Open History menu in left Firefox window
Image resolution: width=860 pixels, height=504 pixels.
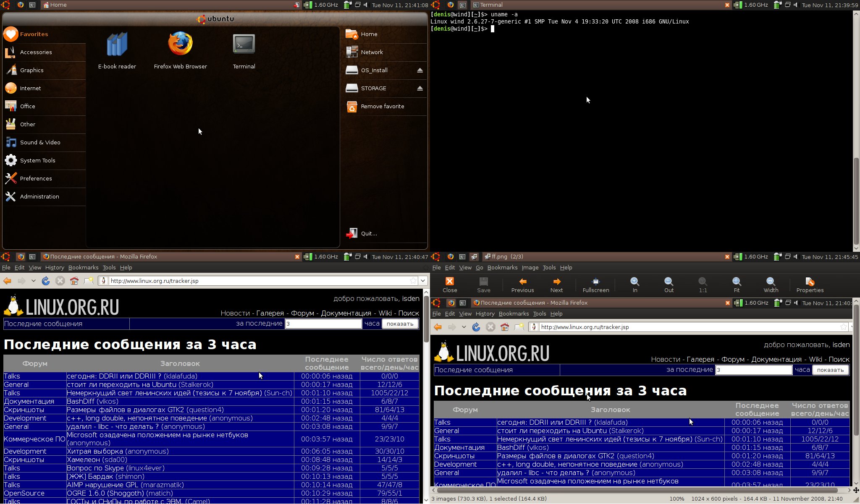[x=55, y=268]
